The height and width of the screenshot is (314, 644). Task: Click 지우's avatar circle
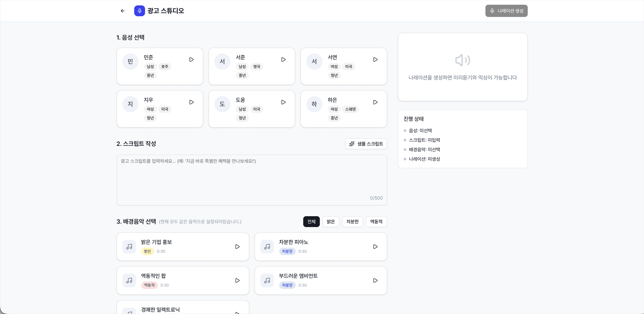click(x=130, y=104)
